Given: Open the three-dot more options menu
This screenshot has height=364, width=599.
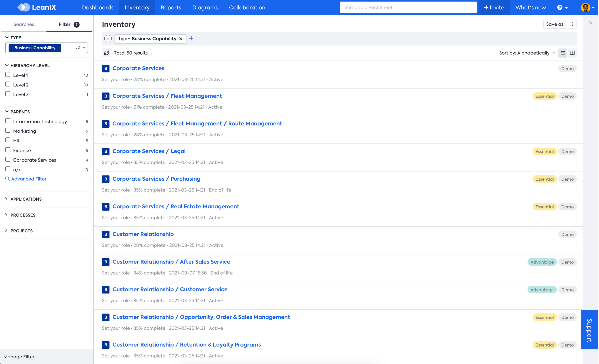Looking at the screenshot, I should [572, 24].
